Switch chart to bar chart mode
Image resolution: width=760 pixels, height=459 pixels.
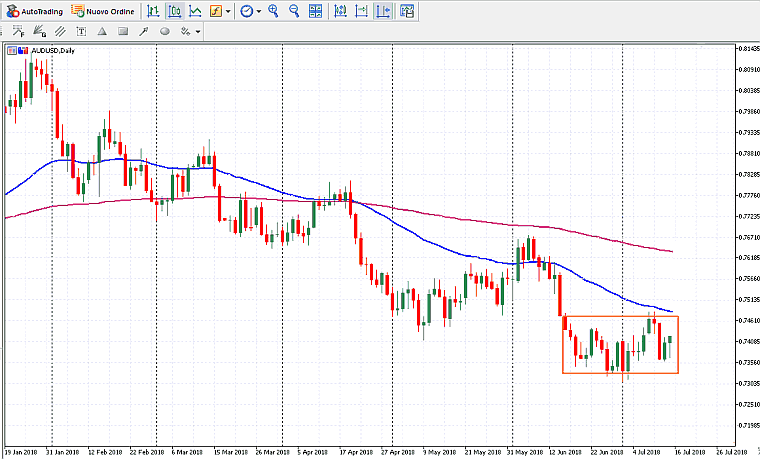153,11
